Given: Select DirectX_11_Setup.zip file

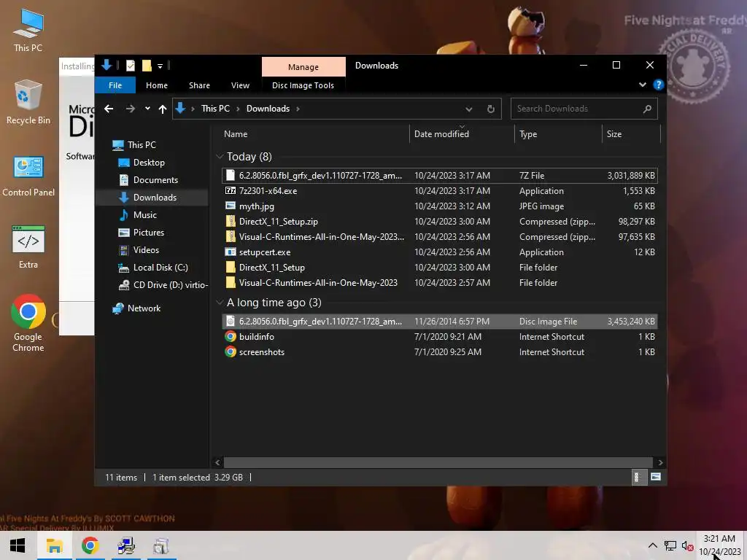Looking at the screenshot, I should pyautogui.click(x=439, y=222).
